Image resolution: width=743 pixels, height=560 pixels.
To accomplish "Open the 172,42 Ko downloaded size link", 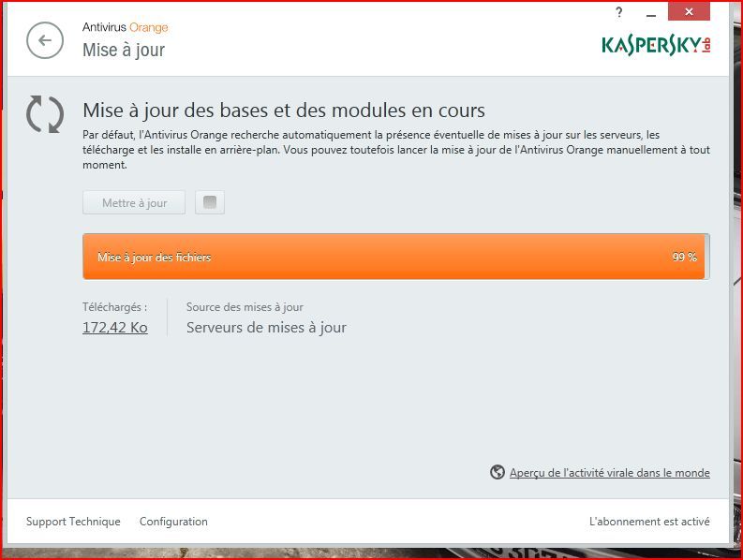I will point(115,328).
